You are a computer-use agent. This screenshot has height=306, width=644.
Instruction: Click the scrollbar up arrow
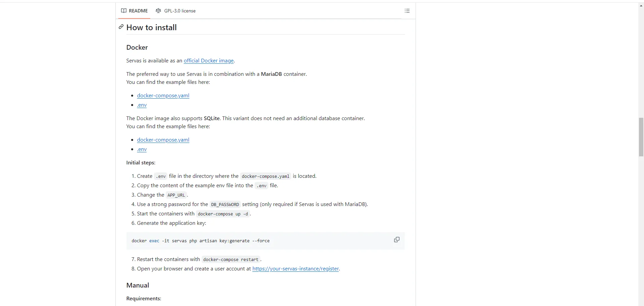tap(641, 6)
